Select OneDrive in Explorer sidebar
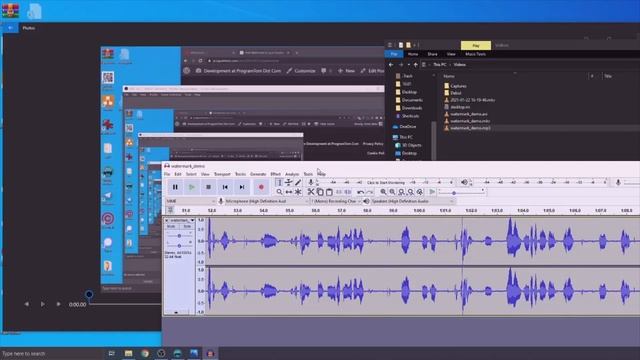 pyautogui.click(x=404, y=127)
